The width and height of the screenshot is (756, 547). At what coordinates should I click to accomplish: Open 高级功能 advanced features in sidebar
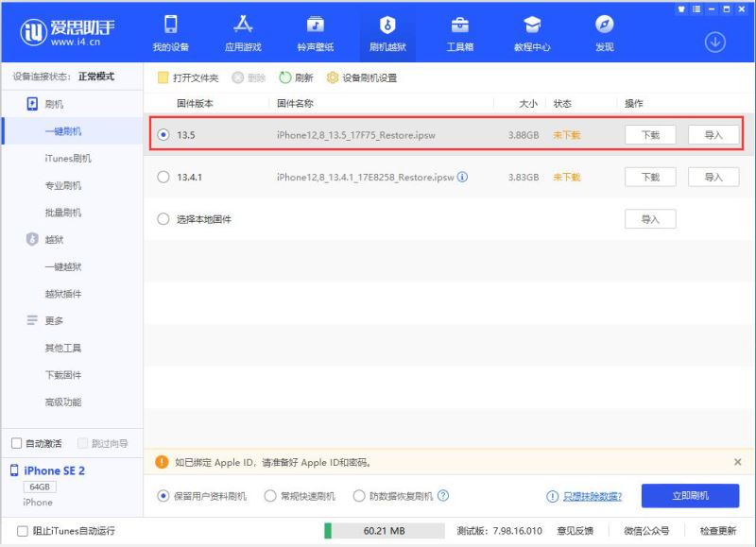(63, 402)
